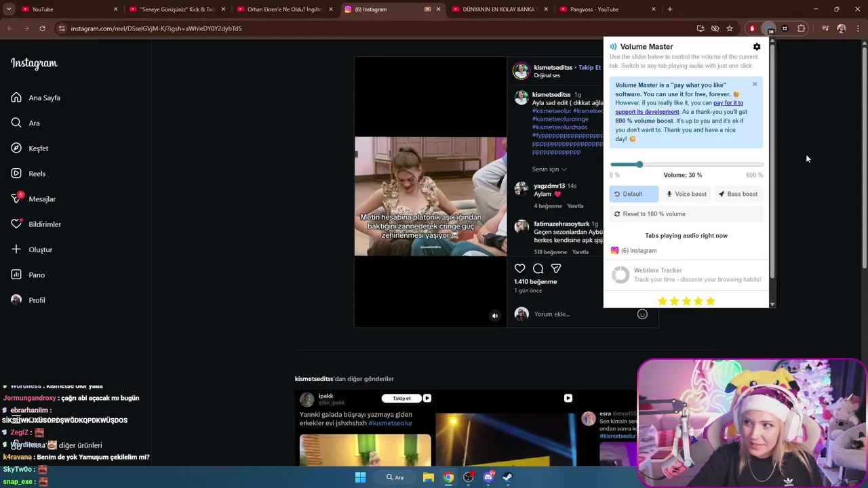Open emoji picker in comment box

coord(642,314)
